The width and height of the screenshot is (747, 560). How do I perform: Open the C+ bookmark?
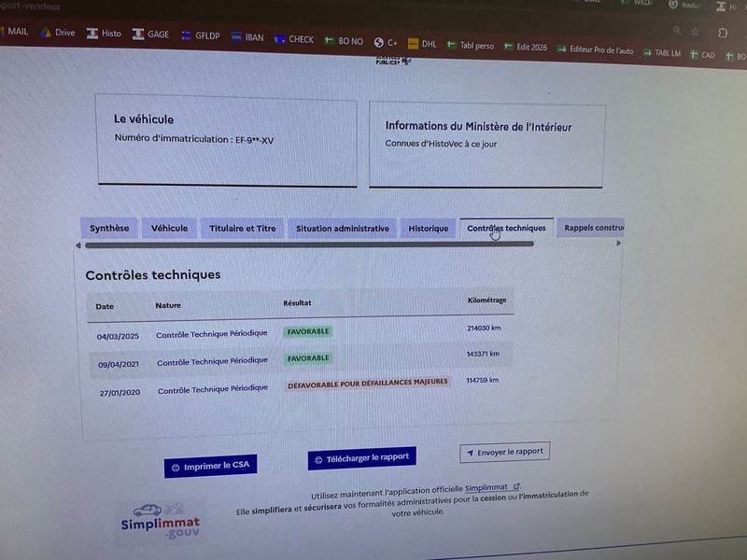pos(386,42)
